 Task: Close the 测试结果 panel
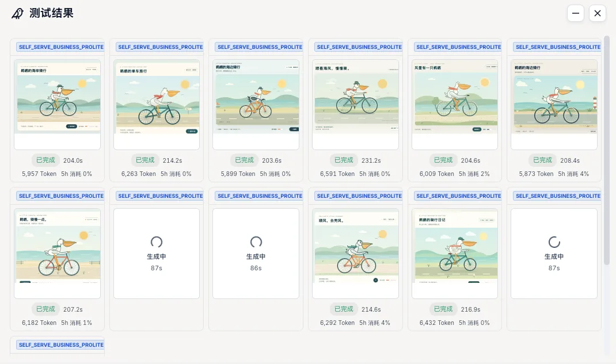tap(598, 13)
